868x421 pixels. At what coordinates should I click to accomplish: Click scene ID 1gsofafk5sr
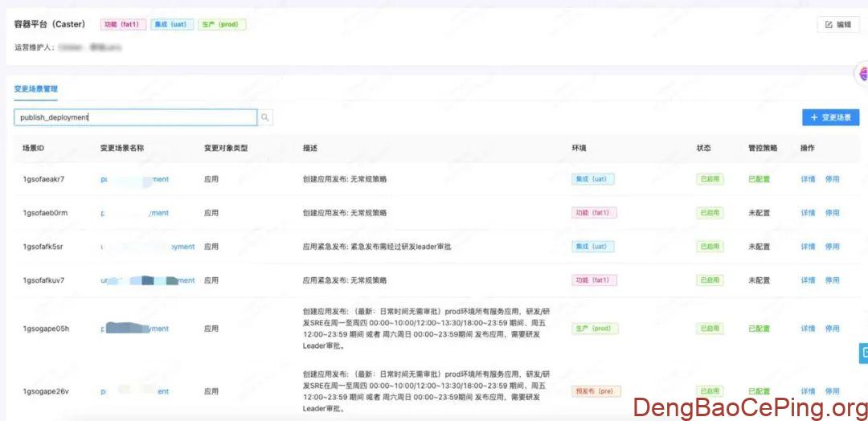(43, 247)
